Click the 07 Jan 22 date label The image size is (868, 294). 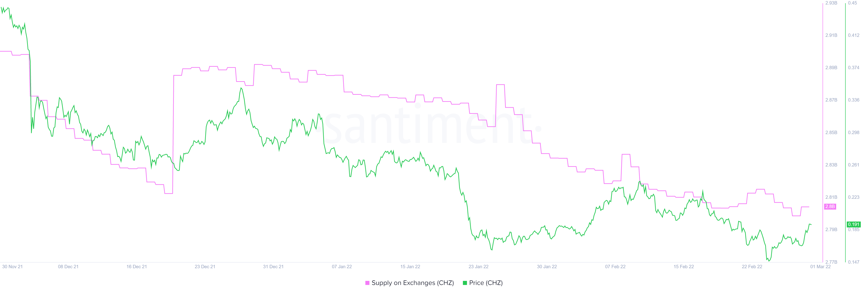point(342,267)
